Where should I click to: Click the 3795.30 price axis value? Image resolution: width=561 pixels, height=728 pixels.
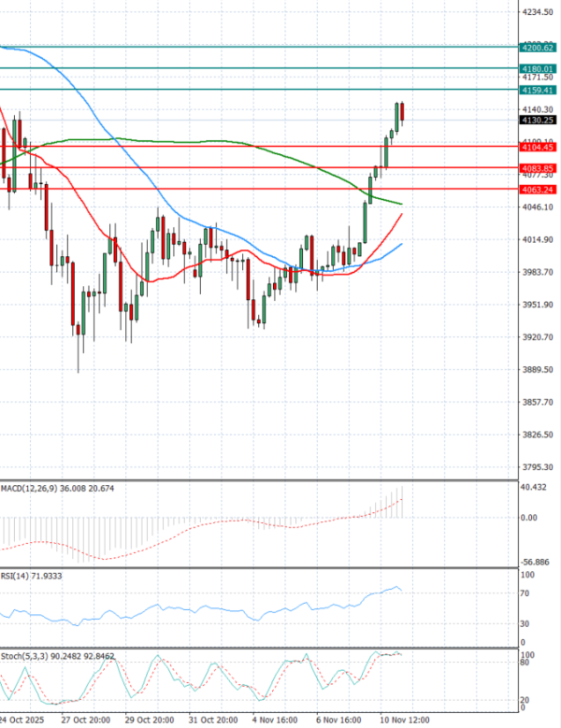539,467
